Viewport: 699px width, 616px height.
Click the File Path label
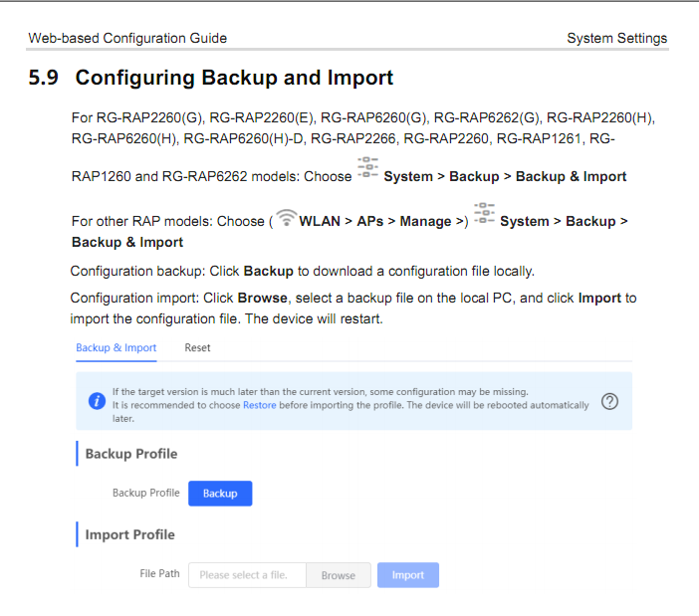[x=159, y=573]
